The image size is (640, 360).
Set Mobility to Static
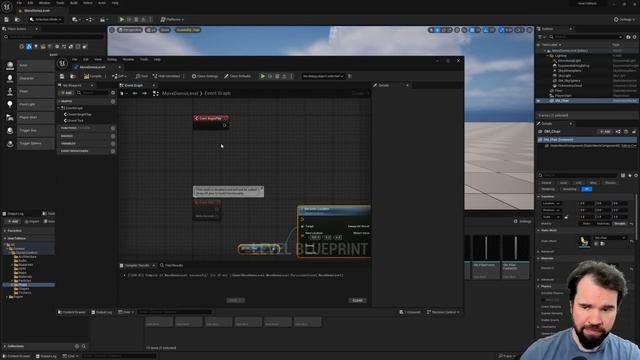[587, 224]
